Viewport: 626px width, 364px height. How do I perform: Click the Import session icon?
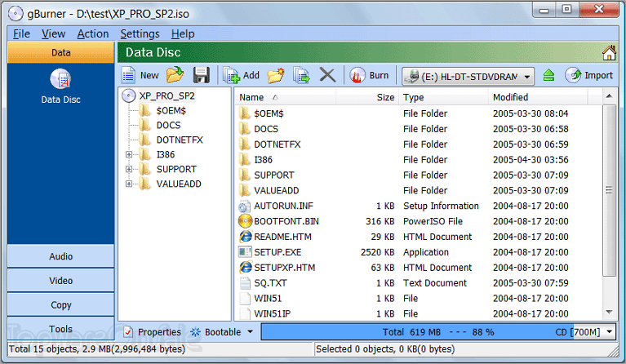(573, 75)
